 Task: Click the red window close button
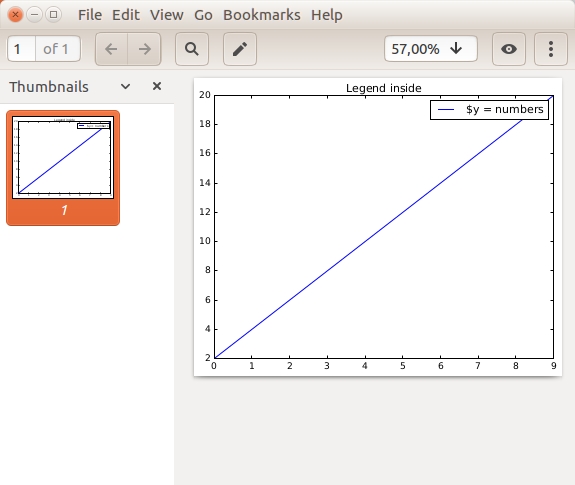pos(15,15)
